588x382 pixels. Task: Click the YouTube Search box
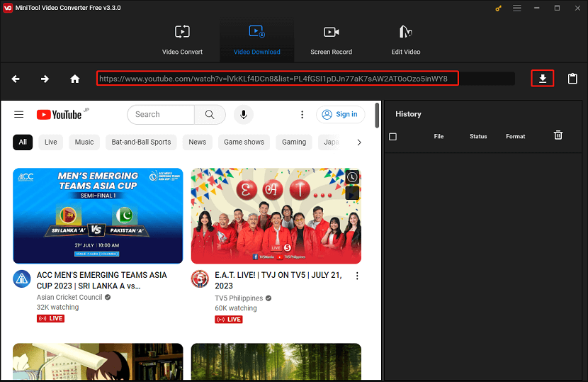(x=161, y=114)
